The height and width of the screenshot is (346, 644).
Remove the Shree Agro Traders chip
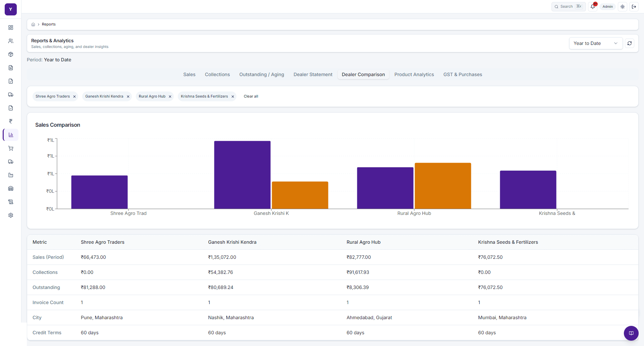[x=74, y=97]
